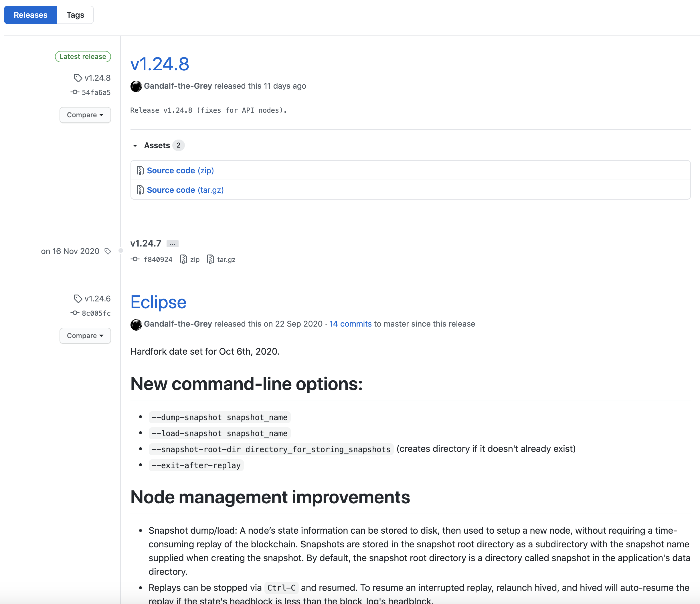
Task: Select the Releases tab
Action: point(30,15)
